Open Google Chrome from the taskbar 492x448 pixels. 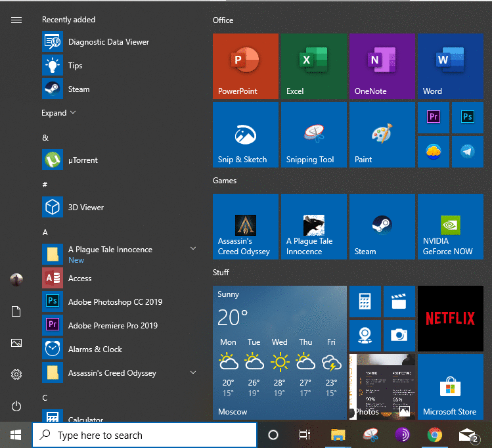tap(435, 435)
